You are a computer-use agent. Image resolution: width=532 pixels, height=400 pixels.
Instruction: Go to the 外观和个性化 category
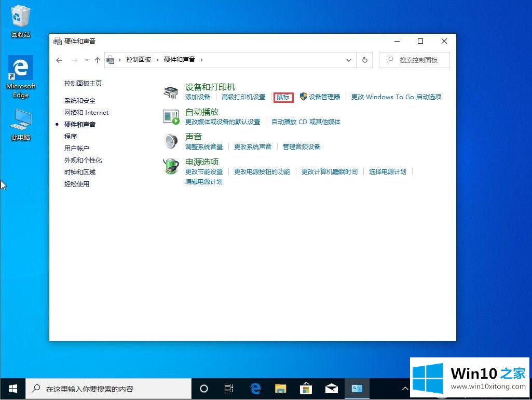point(83,161)
